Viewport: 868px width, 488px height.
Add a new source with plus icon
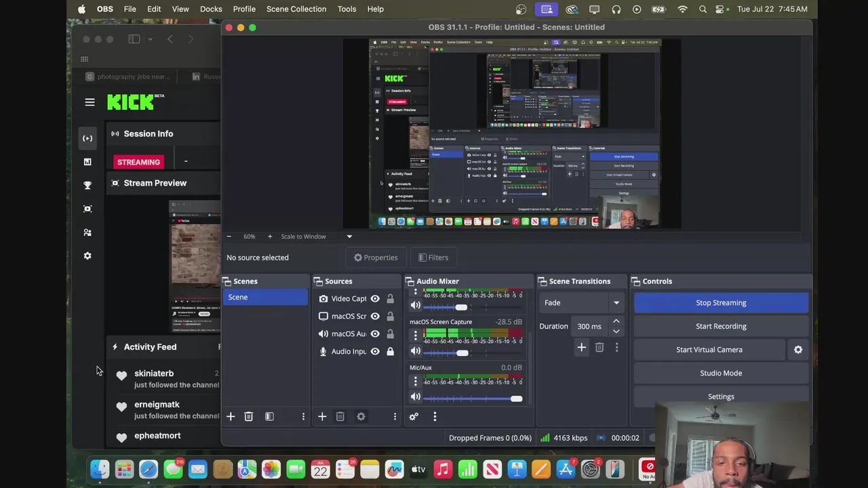click(322, 416)
